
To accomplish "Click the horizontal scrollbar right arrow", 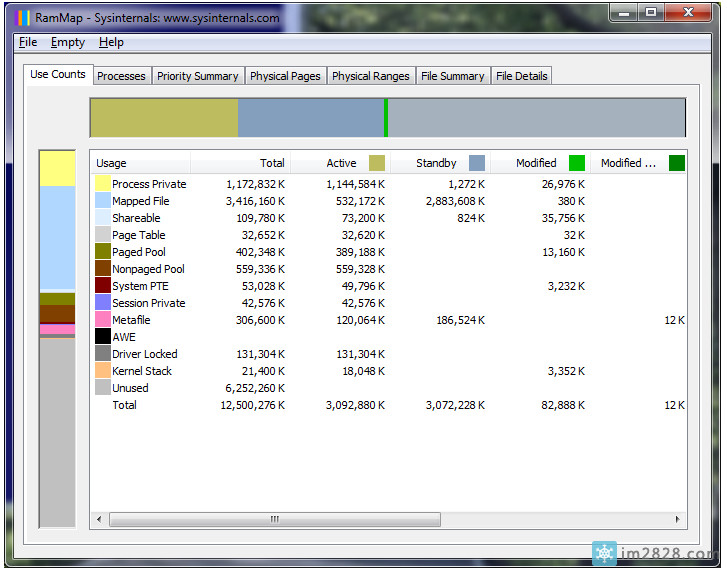I will coord(677,519).
